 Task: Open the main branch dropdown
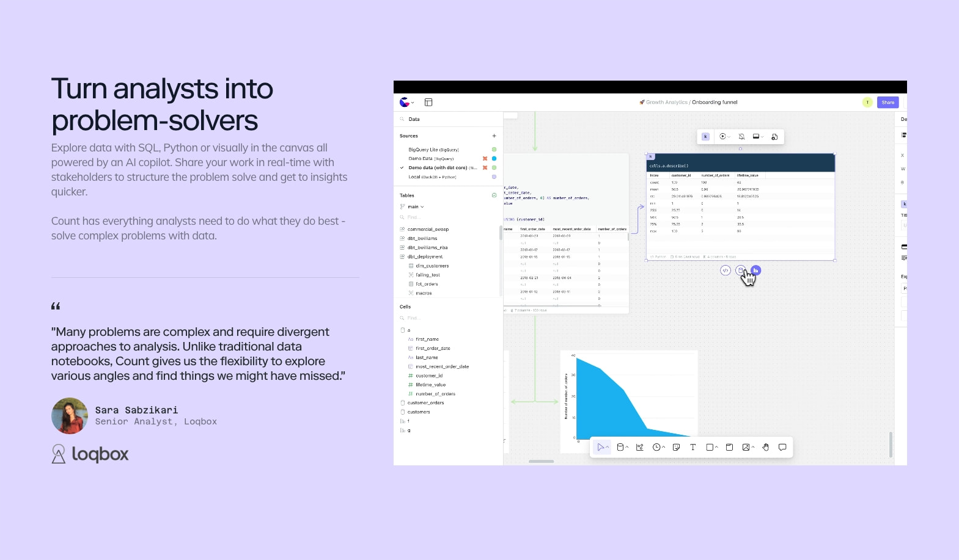pyautogui.click(x=412, y=207)
